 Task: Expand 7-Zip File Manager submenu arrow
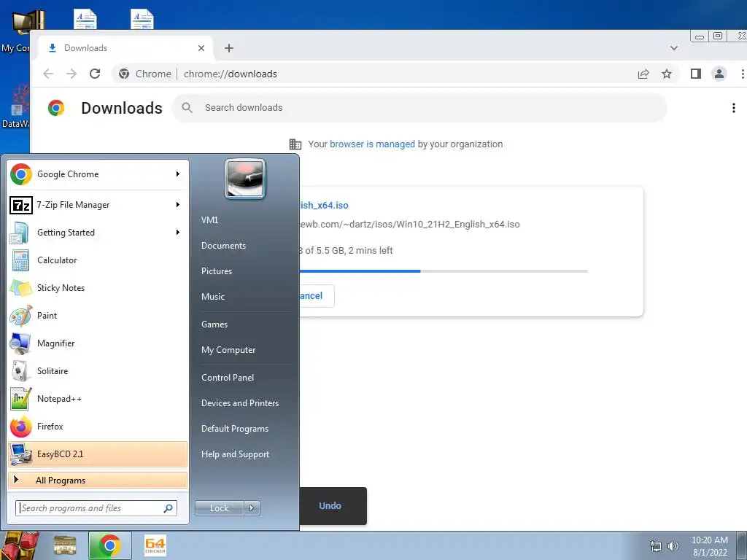178,205
